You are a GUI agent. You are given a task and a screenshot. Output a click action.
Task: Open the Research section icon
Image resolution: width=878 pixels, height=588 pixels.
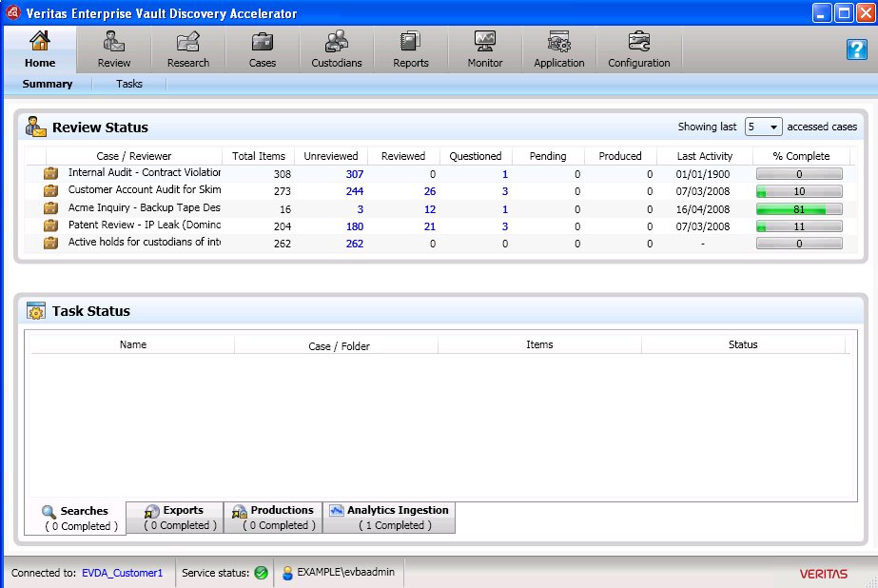point(188,42)
